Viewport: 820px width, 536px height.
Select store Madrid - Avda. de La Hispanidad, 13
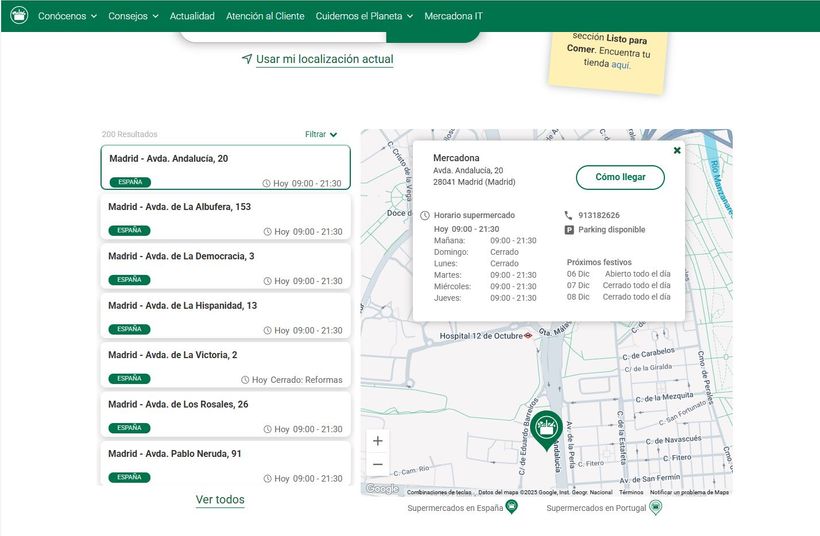(x=225, y=316)
